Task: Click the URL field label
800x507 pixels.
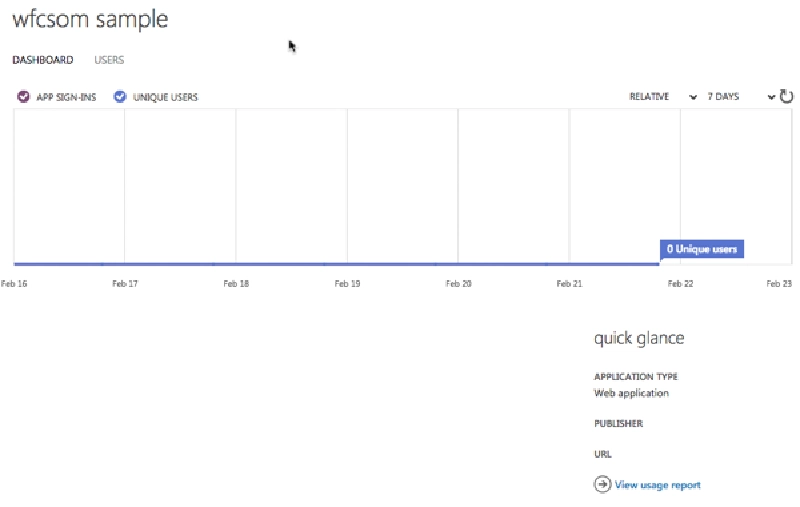Action: pyautogui.click(x=602, y=454)
